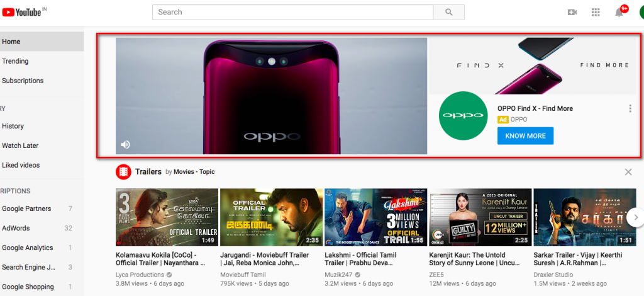
Task: Open the notifications bell
Action: tap(619, 13)
